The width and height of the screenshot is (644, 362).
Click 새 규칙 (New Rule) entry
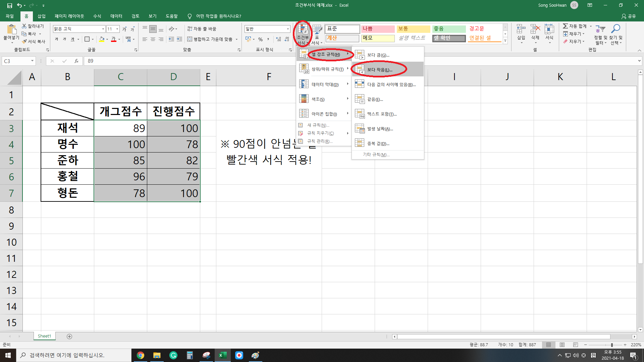click(x=318, y=125)
